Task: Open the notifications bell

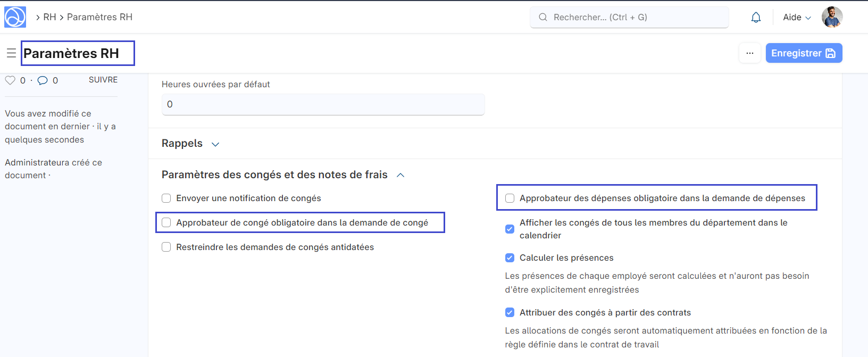Action: coord(756,18)
